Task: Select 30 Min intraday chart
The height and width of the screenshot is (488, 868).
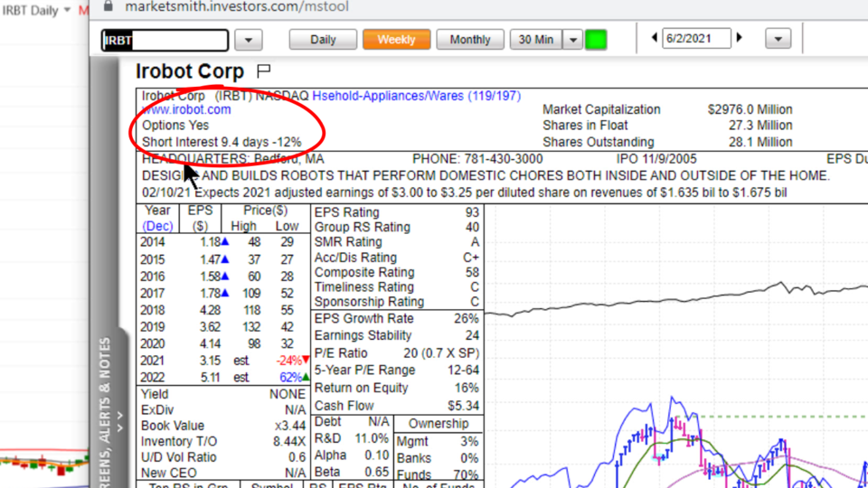Action: click(x=536, y=40)
